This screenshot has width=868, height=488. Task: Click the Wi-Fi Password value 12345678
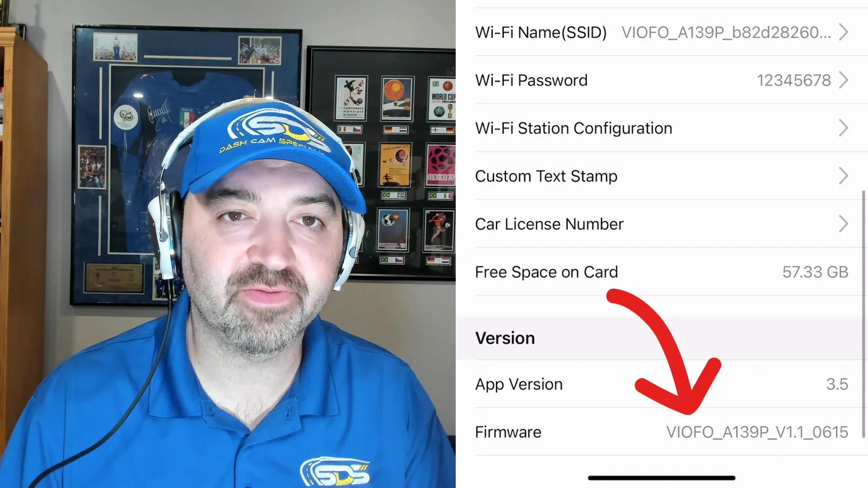794,80
